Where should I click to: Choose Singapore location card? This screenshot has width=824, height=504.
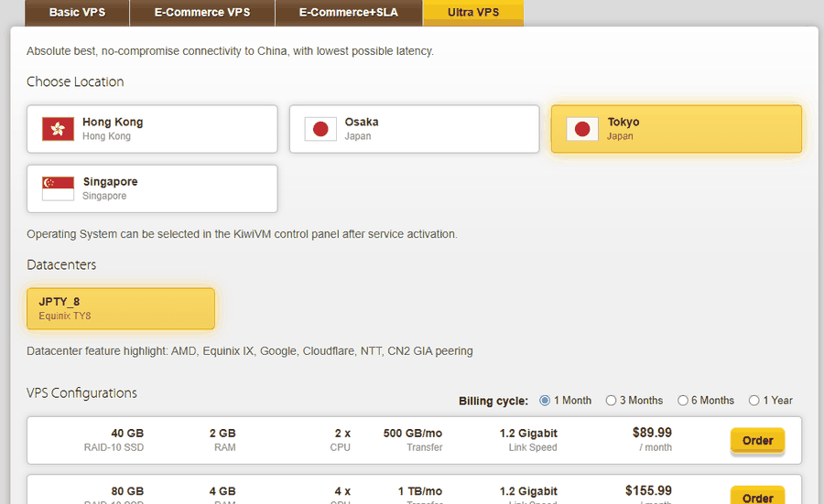click(152, 188)
